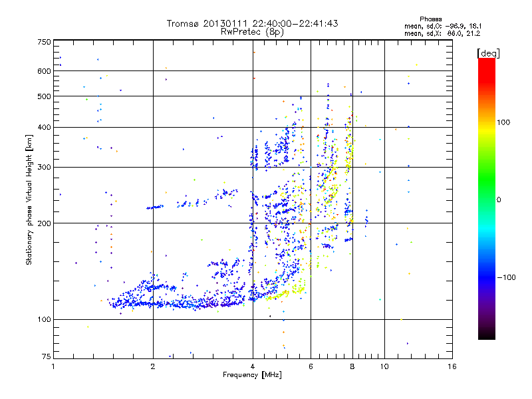Image resolution: width=532 pixels, height=399 pixels.
Task: Click the 75 km height tick label
Action: pyautogui.click(x=47, y=356)
